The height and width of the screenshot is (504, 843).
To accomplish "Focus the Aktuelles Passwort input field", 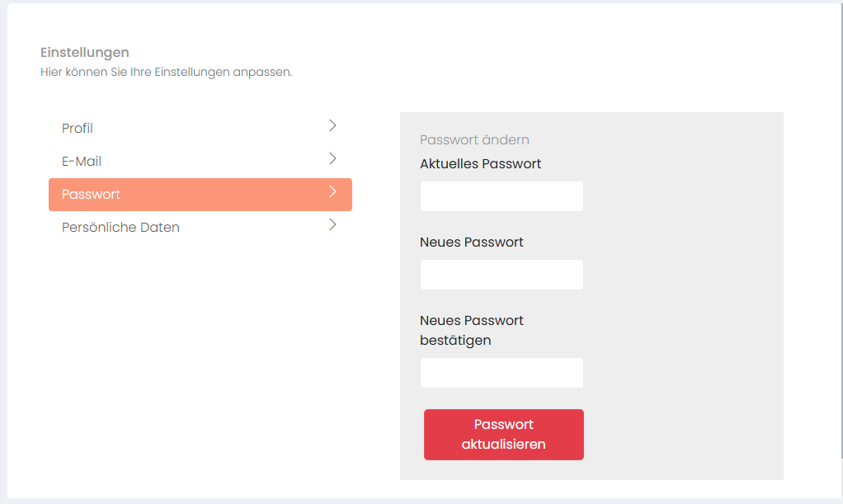I will click(x=502, y=196).
